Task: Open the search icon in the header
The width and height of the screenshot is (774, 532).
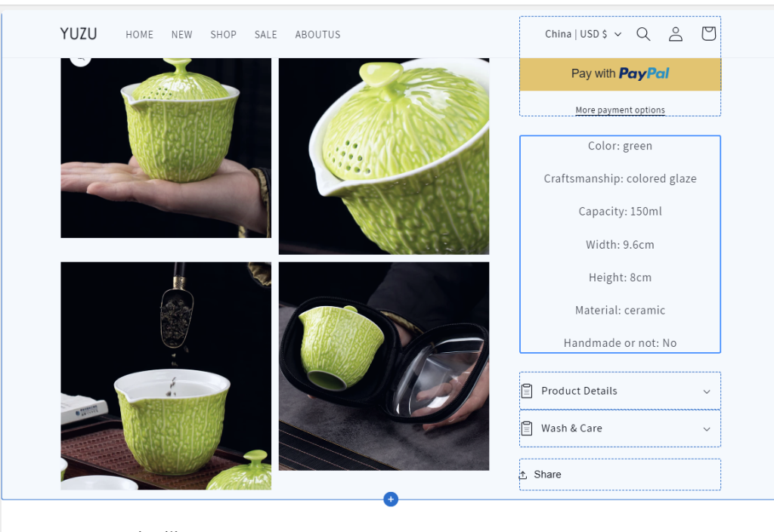Action: (643, 33)
